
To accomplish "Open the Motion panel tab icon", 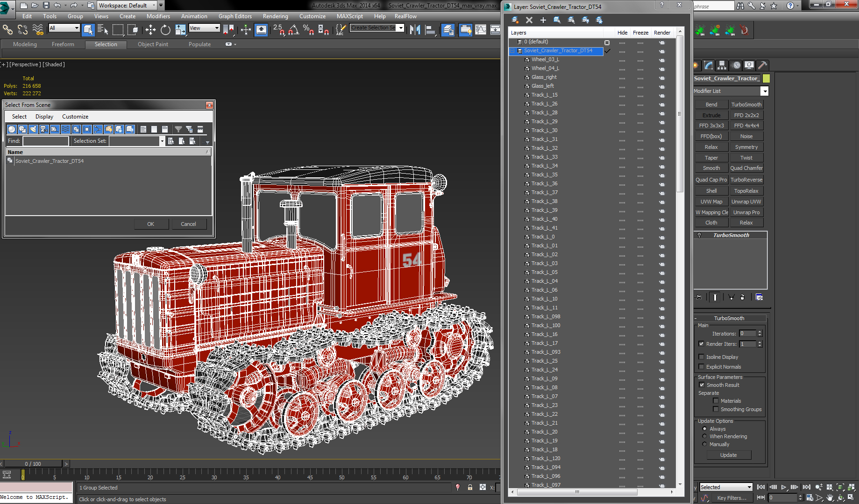I will [x=736, y=65].
